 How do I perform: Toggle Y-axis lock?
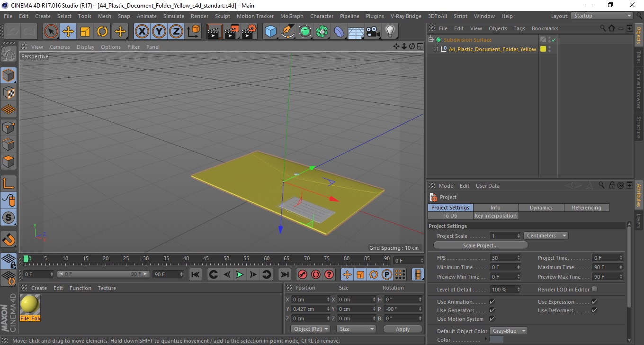159,32
